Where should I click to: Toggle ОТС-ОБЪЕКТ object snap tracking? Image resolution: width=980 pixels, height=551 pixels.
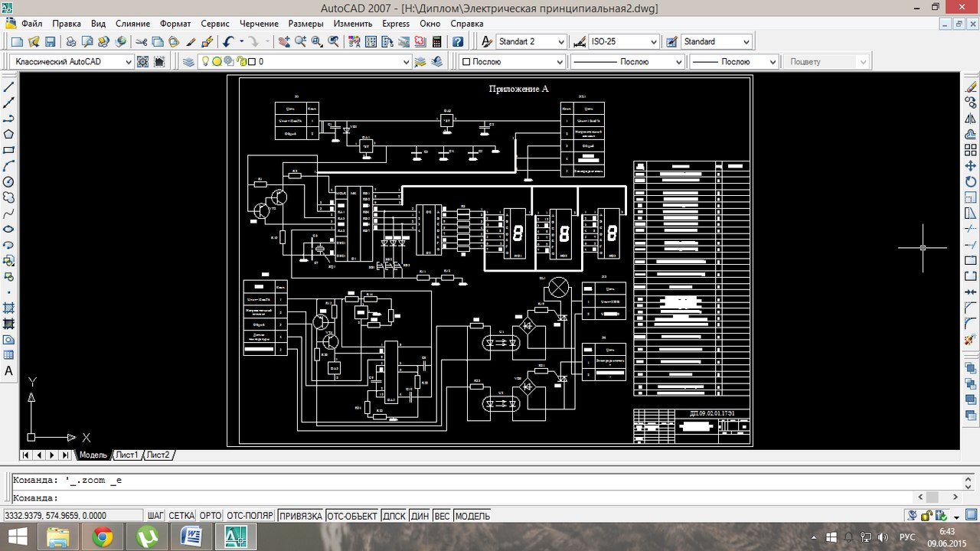[x=352, y=516]
